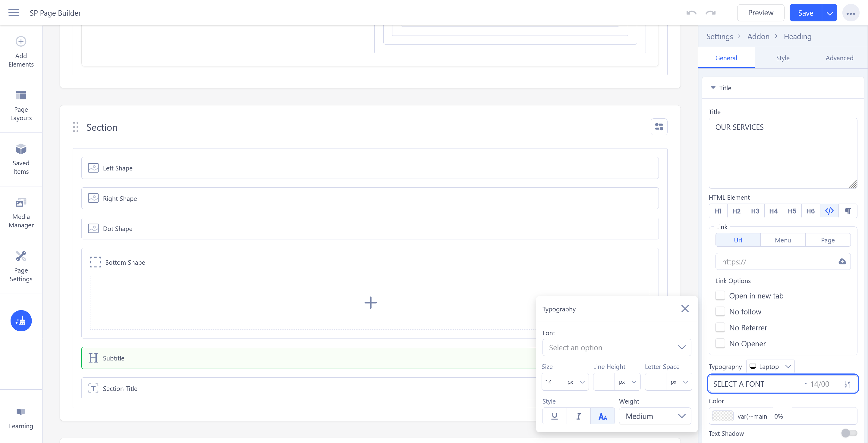Click the undo arrow icon
Viewport: 868px width, 443px height.
click(x=691, y=13)
